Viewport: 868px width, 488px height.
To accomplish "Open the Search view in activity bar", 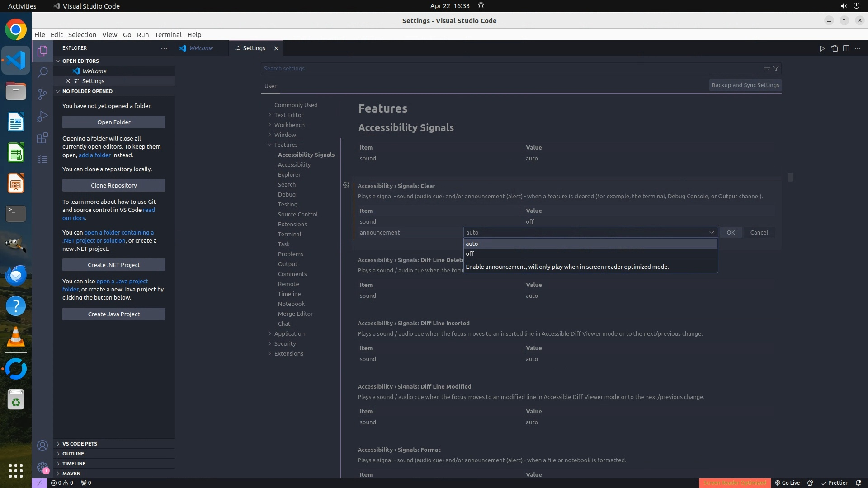I will 42,72.
